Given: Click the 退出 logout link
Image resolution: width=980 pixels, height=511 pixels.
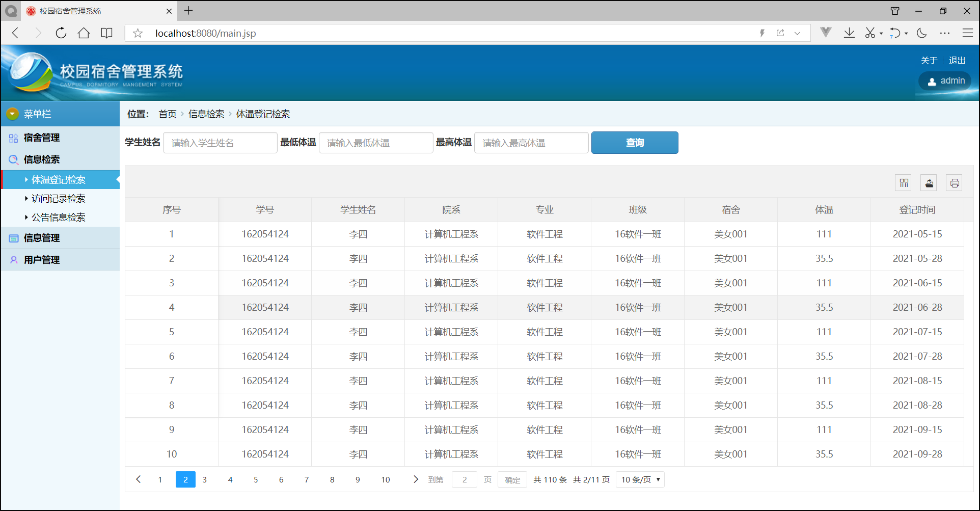Looking at the screenshot, I should (957, 60).
